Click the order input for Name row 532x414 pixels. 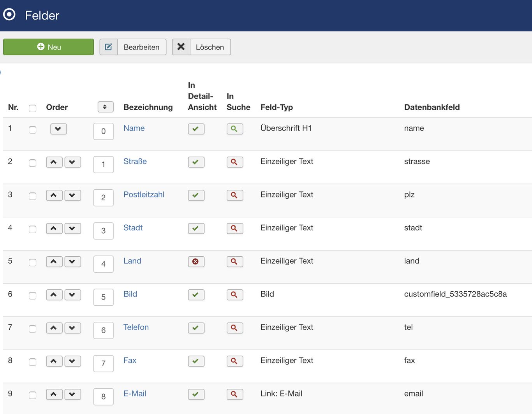point(104,131)
